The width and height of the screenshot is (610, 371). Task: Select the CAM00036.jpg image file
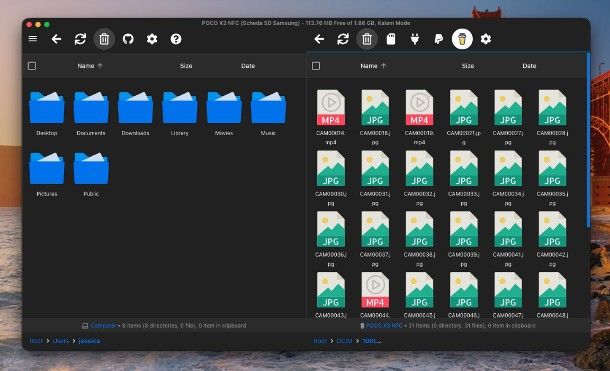click(x=331, y=238)
